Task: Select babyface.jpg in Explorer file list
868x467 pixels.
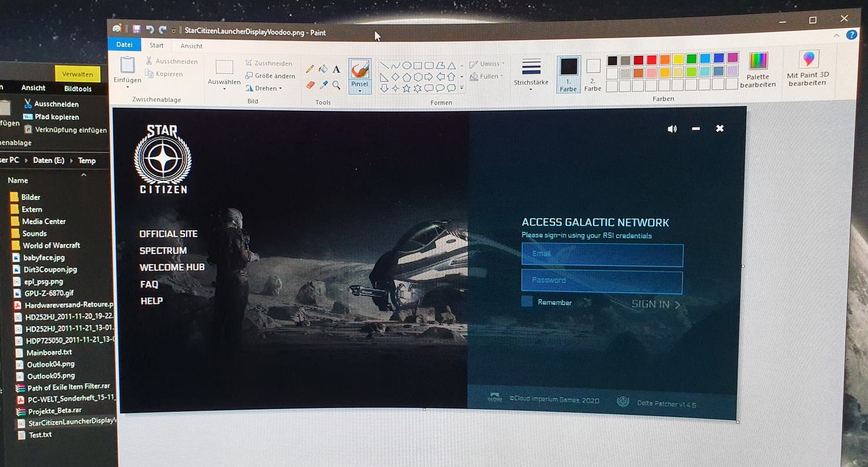Action: [x=38, y=258]
